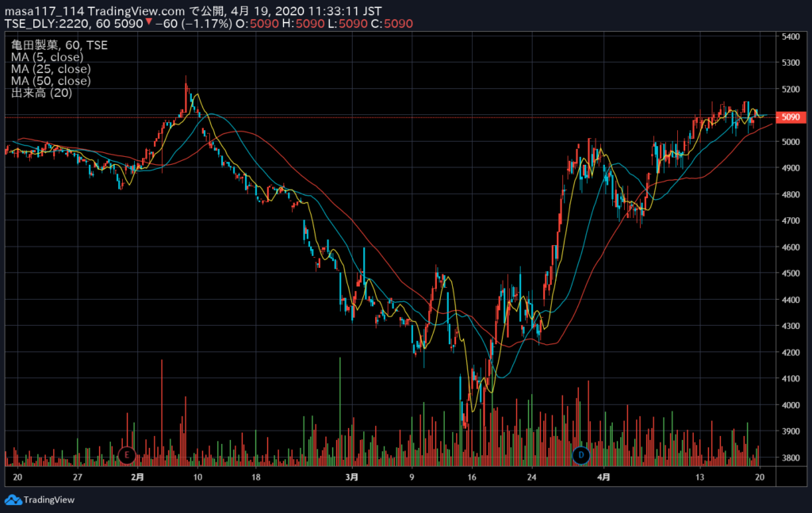Select the 出来高 (20) volume indicator label
Screen dimensions: 812x513
pyautogui.click(x=41, y=93)
